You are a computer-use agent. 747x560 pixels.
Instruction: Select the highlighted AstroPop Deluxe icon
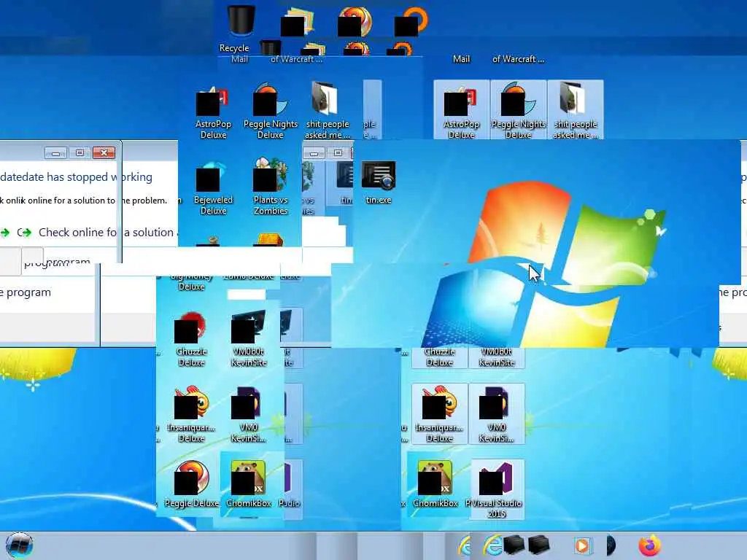pos(461,111)
